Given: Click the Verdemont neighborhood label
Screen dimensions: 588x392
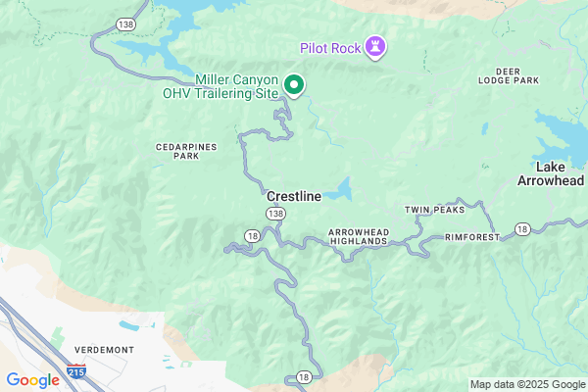Looking at the screenshot, I should pyautogui.click(x=104, y=350).
